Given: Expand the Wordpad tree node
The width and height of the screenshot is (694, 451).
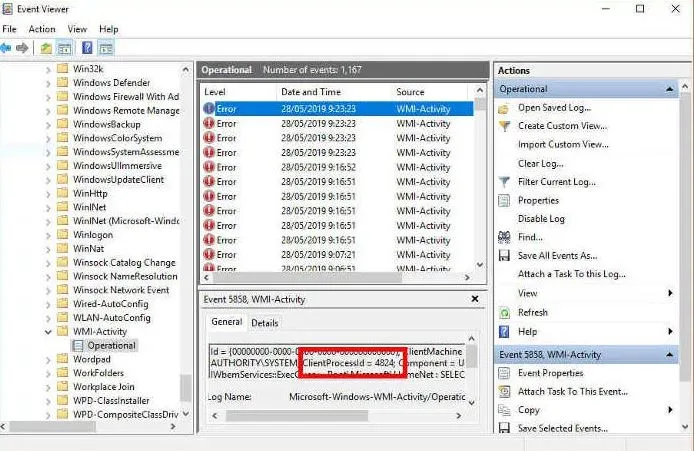Looking at the screenshot, I should click(48, 359).
